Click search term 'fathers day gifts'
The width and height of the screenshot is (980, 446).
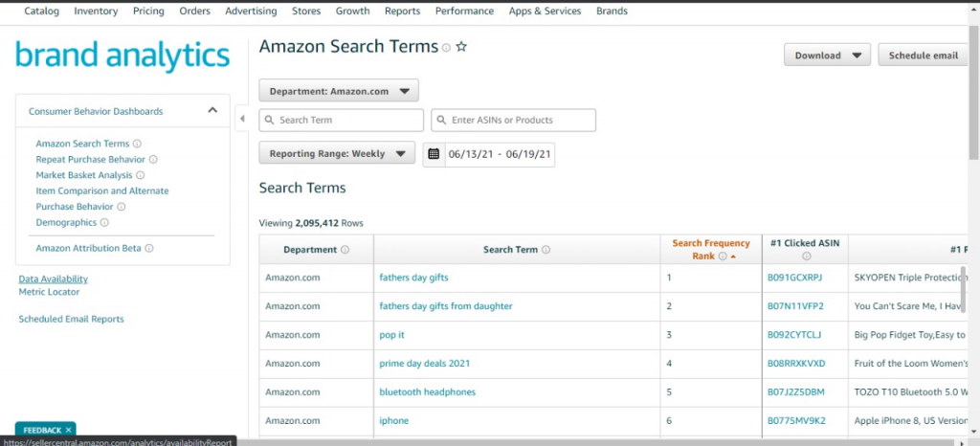[x=413, y=278]
